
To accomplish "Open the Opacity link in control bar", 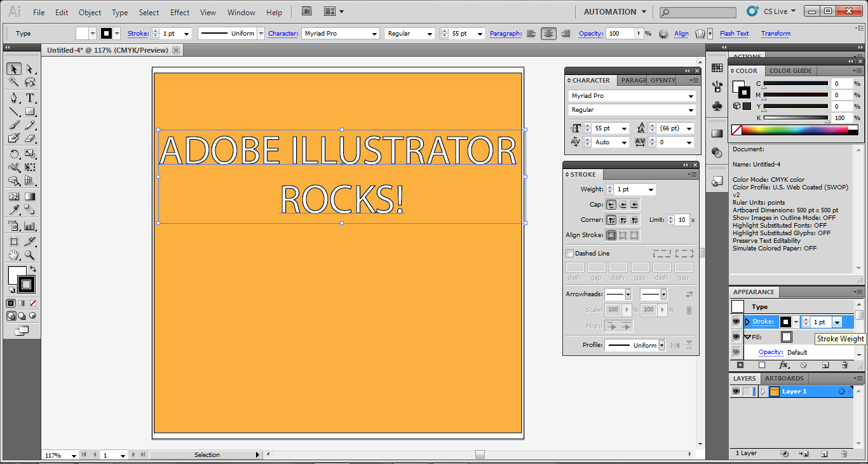I will pos(590,34).
